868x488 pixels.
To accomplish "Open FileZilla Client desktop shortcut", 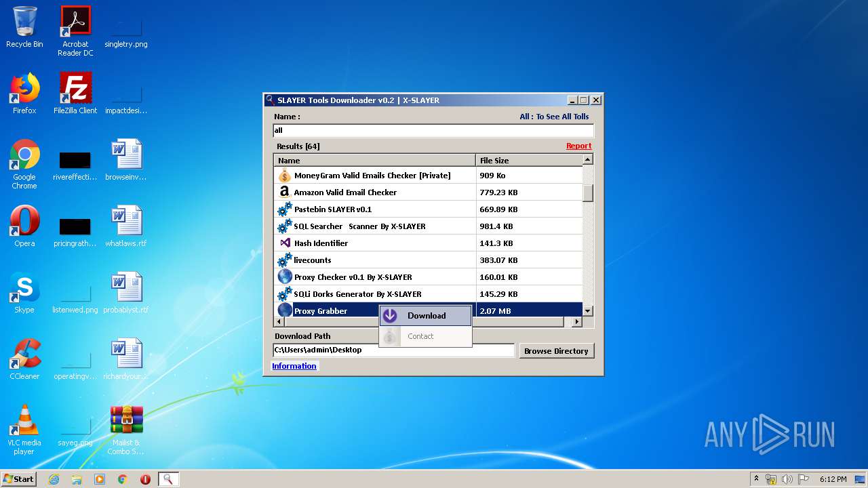I will pos(75,94).
